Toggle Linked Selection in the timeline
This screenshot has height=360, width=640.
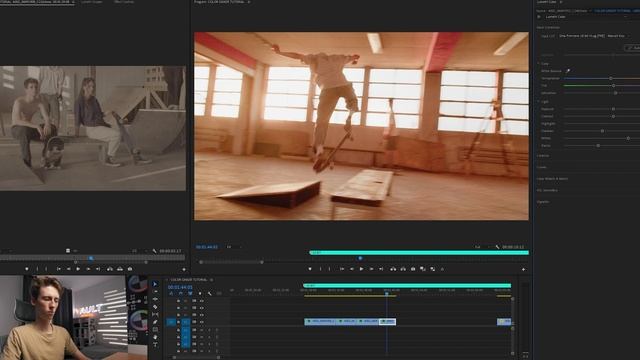tap(190, 293)
